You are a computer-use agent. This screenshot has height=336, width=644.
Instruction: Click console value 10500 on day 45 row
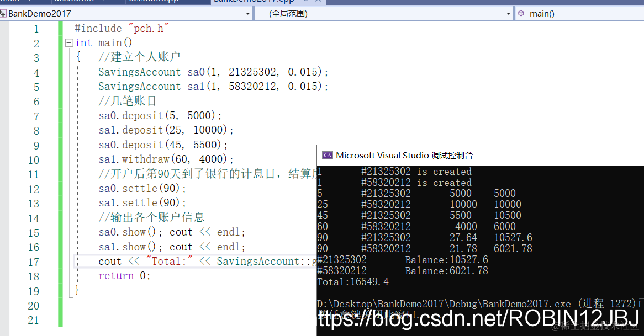pyautogui.click(x=507, y=215)
